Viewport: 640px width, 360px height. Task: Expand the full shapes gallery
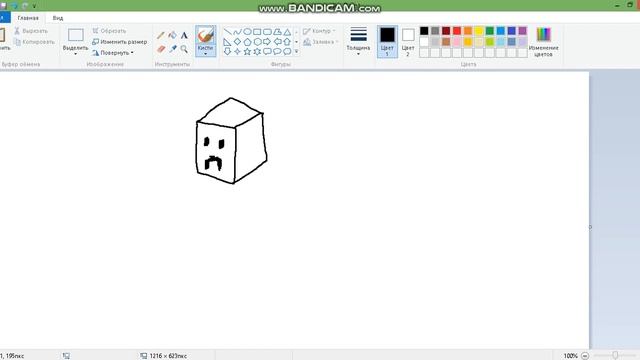(x=297, y=51)
